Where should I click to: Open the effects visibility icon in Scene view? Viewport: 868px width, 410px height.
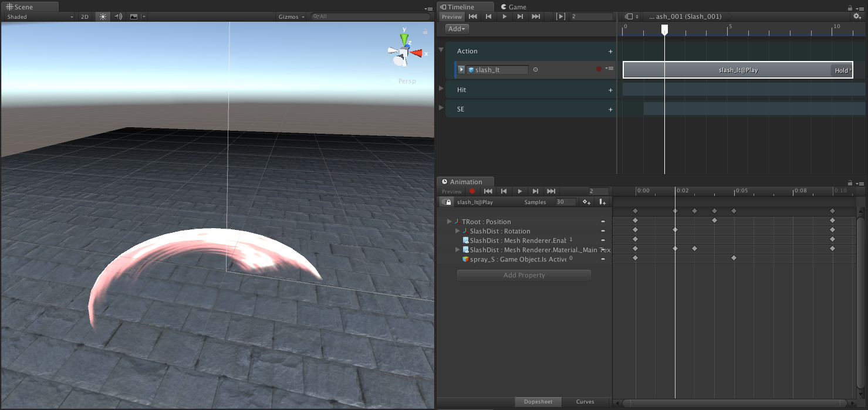[x=133, y=16]
